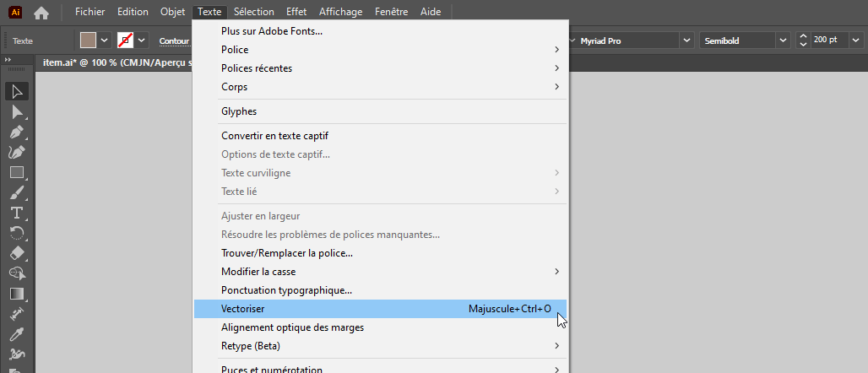Open the Edition menu
This screenshot has width=868, height=373.
[x=133, y=12]
